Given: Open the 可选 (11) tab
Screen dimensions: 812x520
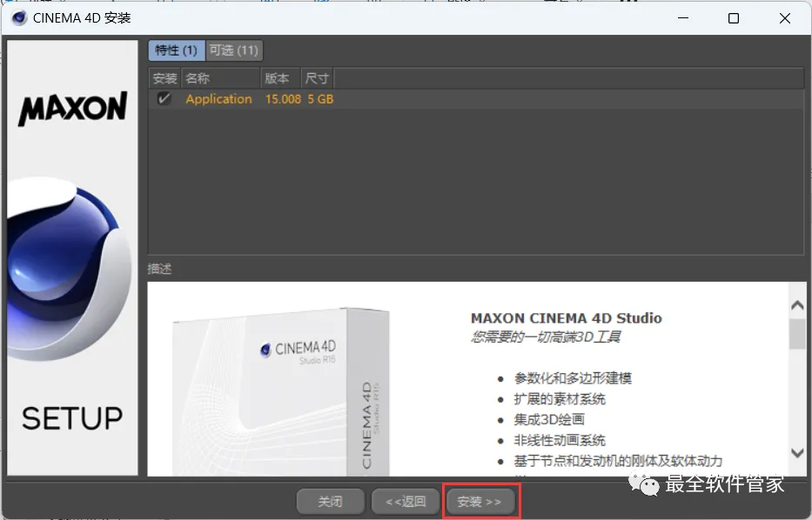Looking at the screenshot, I should [x=234, y=50].
